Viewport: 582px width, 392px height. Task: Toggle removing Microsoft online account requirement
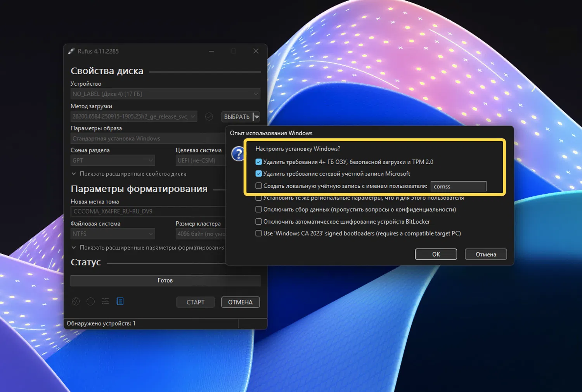[259, 173]
